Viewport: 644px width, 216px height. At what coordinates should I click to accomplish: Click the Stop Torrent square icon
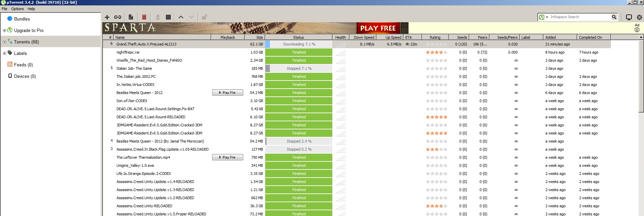click(x=168, y=17)
